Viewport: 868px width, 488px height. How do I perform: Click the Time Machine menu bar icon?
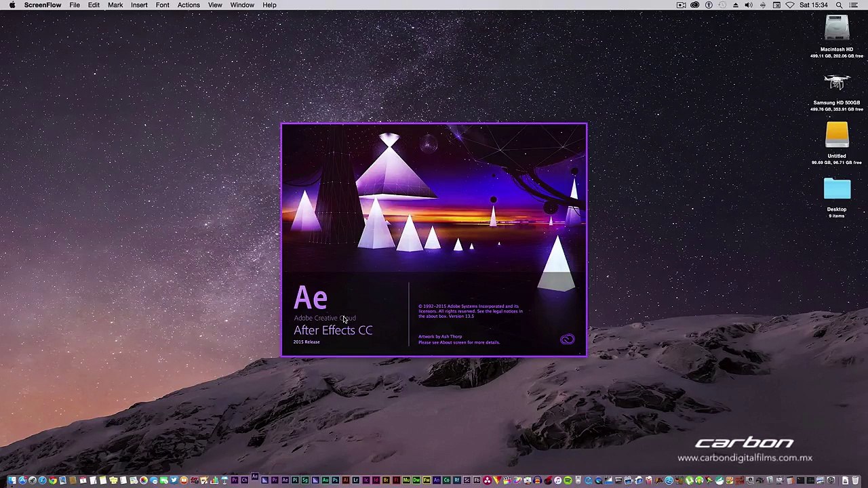tap(722, 5)
